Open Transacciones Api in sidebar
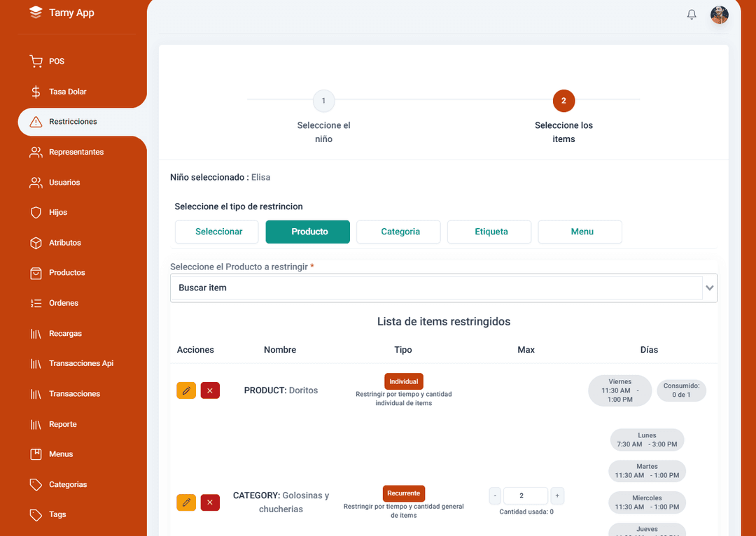Image resolution: width=756 pixels, height=536 pixels. click(x=80, y=364)
